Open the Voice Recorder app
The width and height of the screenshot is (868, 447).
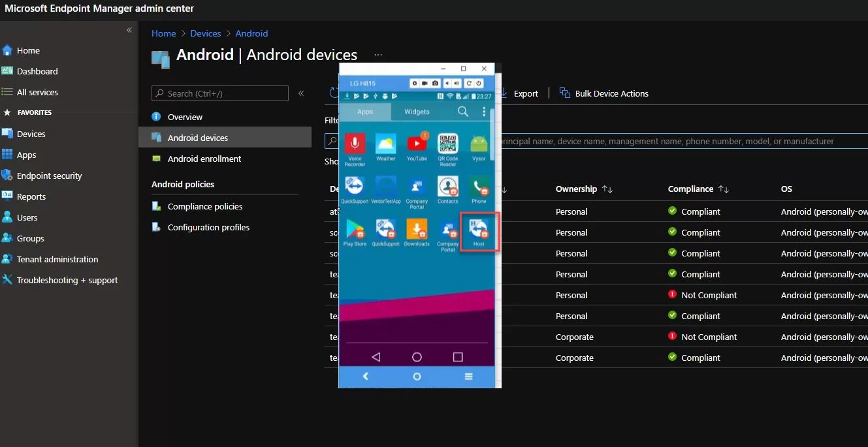point(355,144)
